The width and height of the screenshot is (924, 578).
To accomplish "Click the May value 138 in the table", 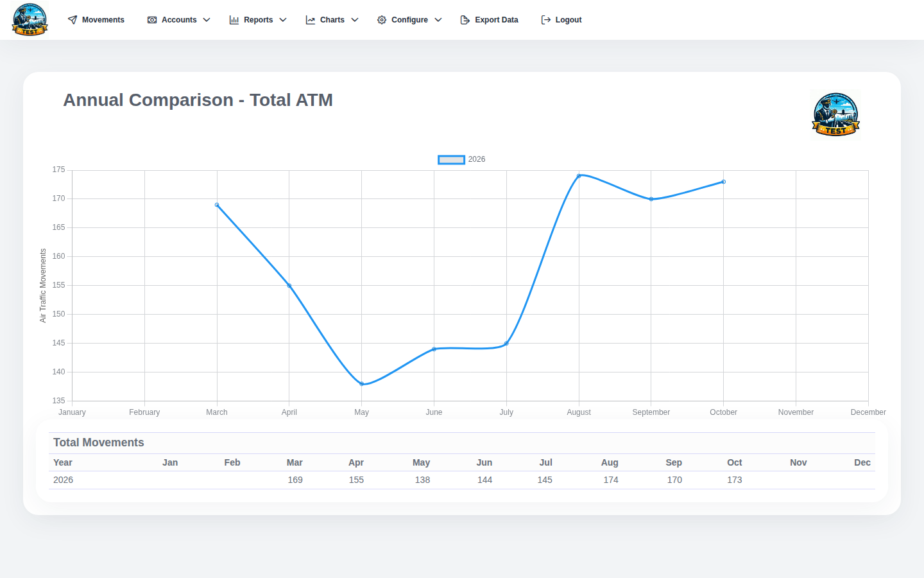I will tap(422, 480).
